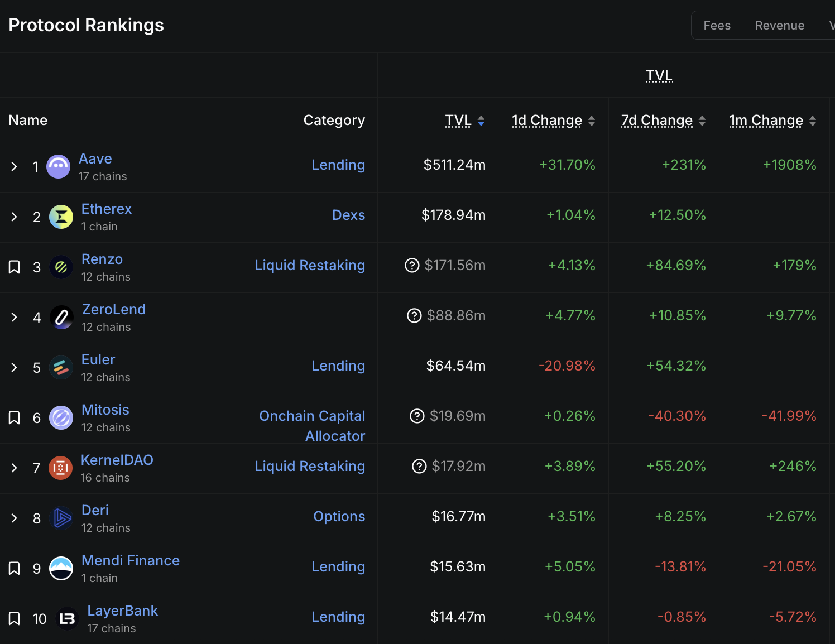Click the LayerBank logo icon

[68, 618]
